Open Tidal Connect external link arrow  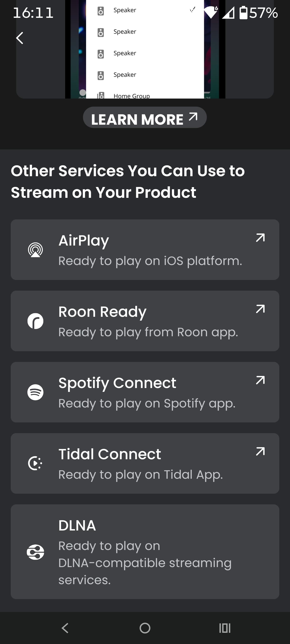click(x=260, y=451)
